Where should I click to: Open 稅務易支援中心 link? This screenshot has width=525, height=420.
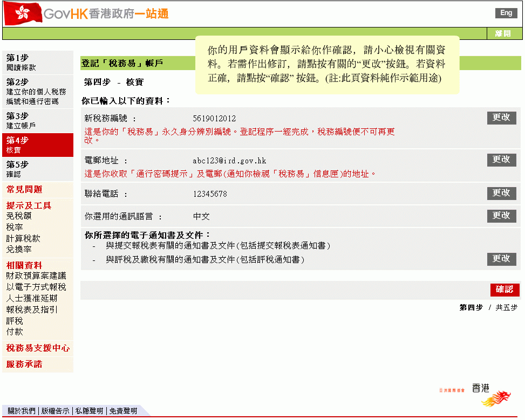(x=38, y=348)
